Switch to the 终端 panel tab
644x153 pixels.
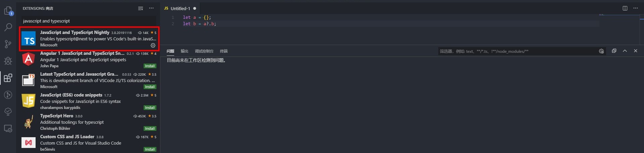tap(224, 51)
